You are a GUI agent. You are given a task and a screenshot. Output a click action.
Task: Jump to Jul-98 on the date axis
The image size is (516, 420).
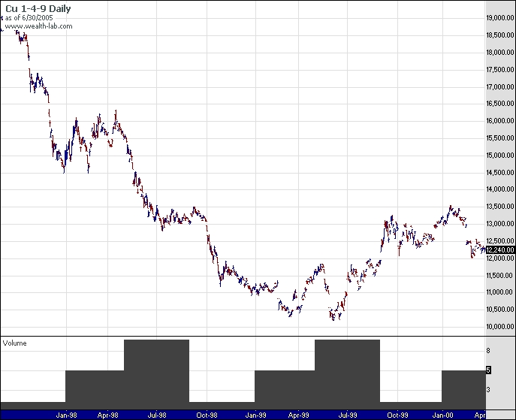[156, 414]
